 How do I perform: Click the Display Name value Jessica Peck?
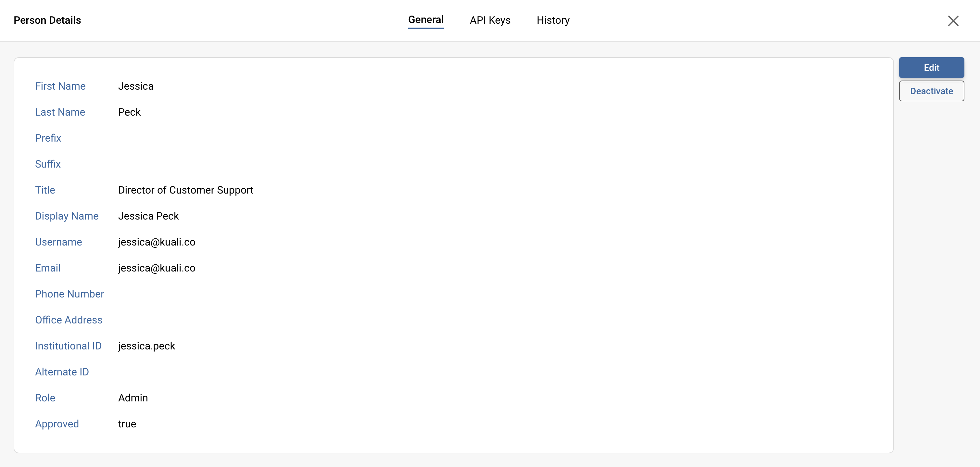coord(148,216)
